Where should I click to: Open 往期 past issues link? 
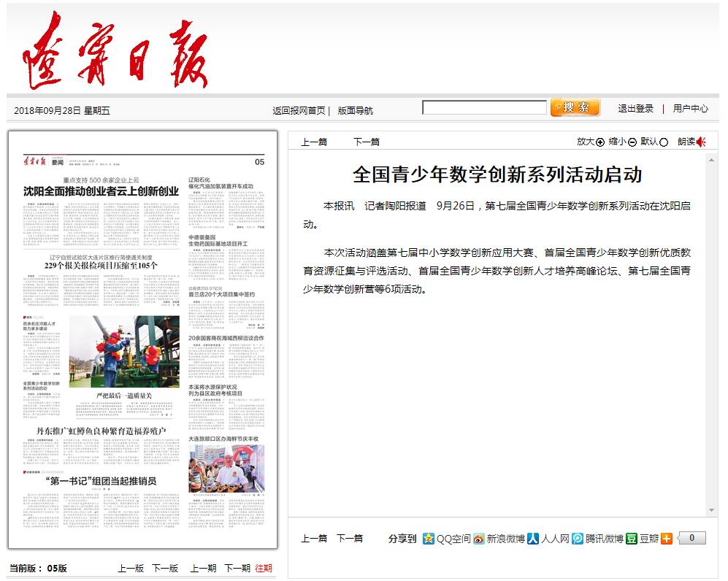point(264,568)
